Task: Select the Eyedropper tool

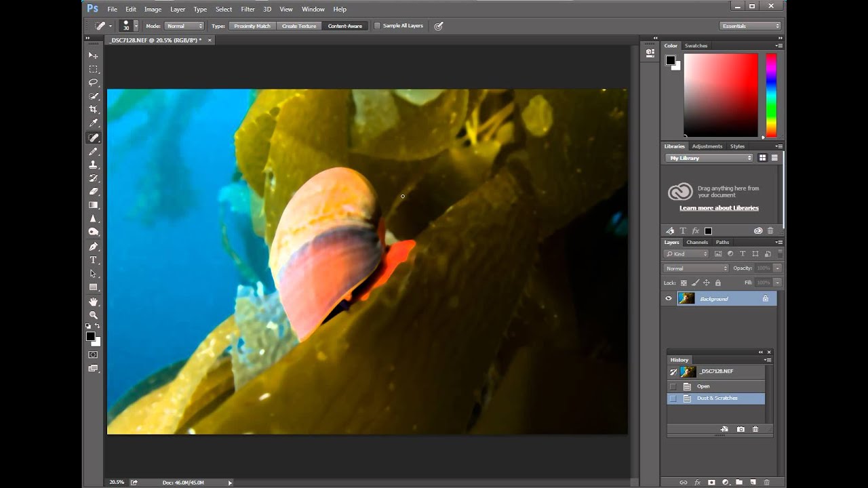Action: click(x=94, y=123)
